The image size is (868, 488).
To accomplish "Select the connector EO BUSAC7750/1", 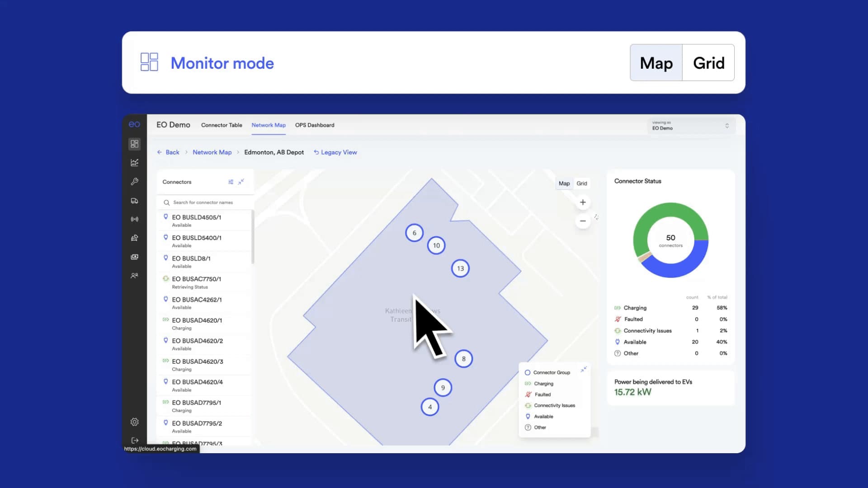I will click(x=204, y=282).
